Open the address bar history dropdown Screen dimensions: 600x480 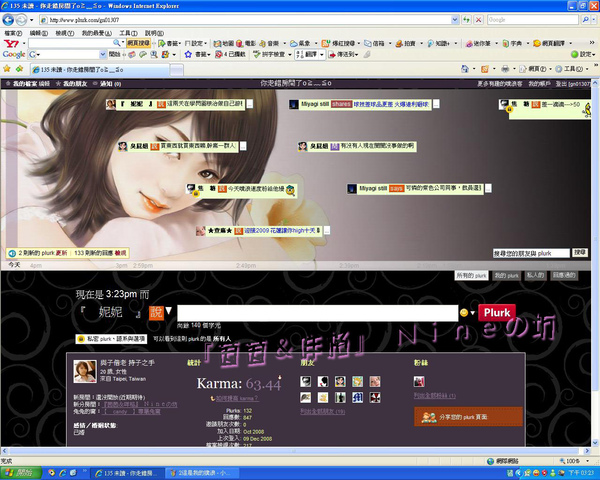(455, 20)
